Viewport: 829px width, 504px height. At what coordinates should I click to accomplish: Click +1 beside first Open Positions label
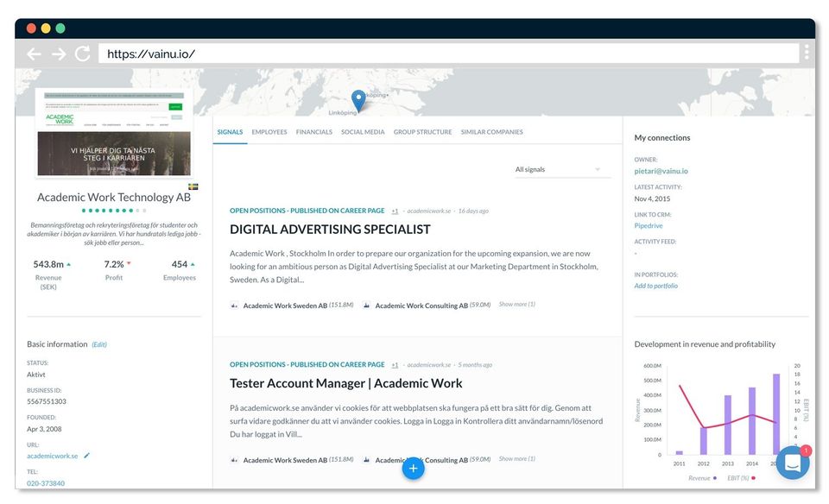(395, 211)
